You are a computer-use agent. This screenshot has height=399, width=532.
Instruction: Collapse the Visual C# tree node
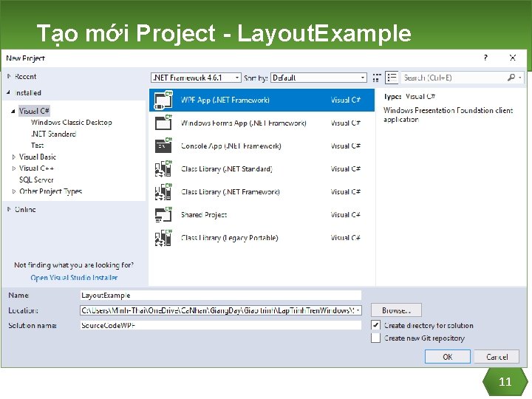point(13,111)
